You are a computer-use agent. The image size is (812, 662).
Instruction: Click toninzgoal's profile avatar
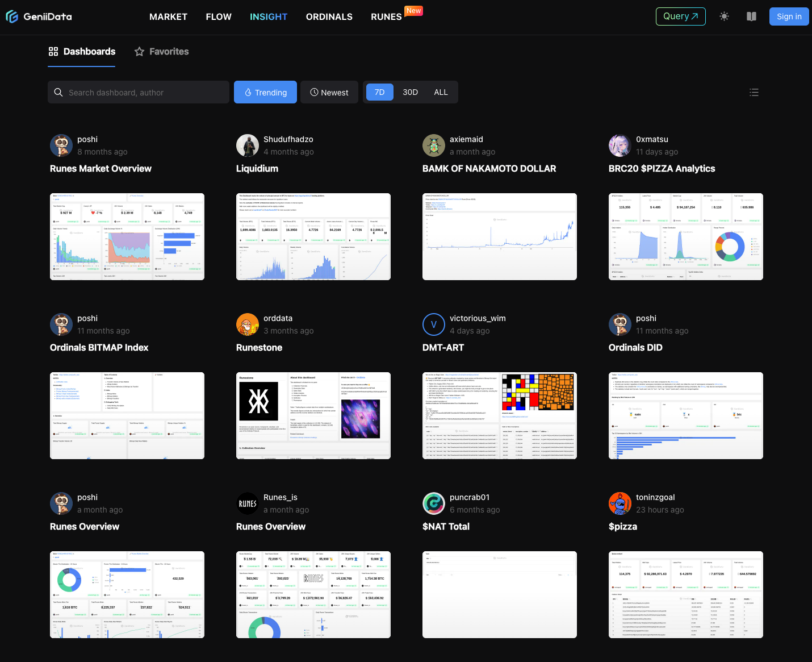(620, 503)
